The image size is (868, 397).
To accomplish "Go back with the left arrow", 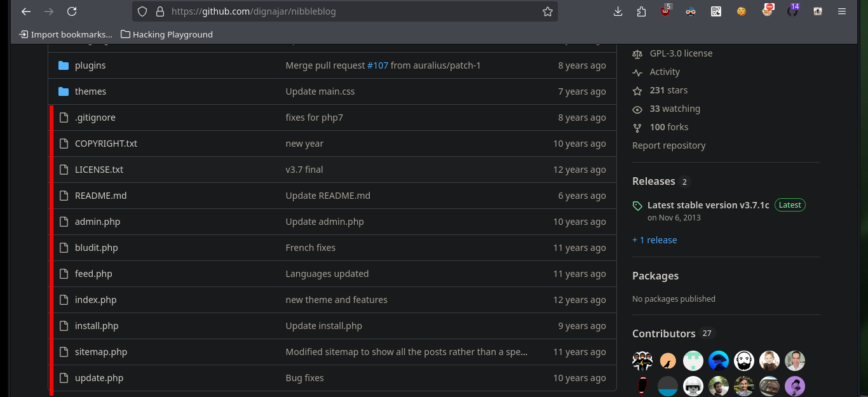I will coord(26,11).
